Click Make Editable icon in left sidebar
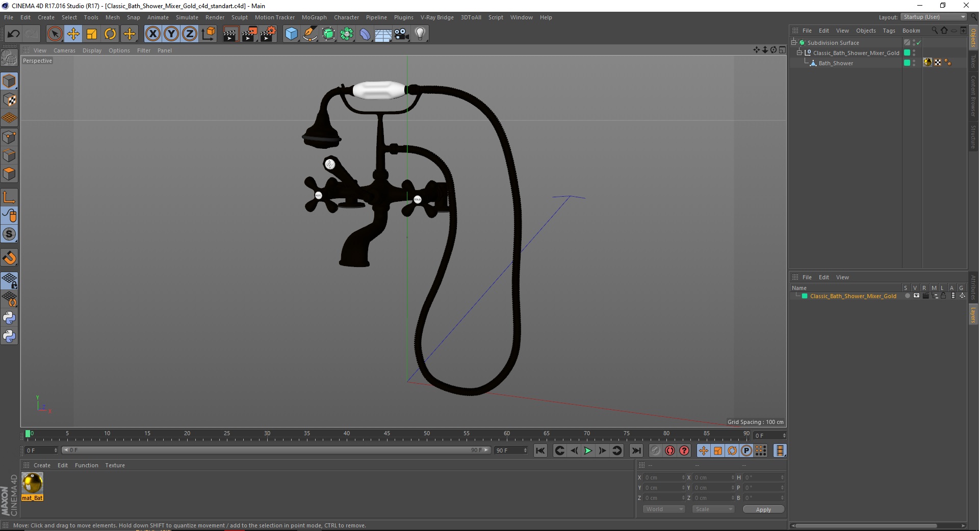Viewport: 980px width, 531px height. (x=9, y=58)
